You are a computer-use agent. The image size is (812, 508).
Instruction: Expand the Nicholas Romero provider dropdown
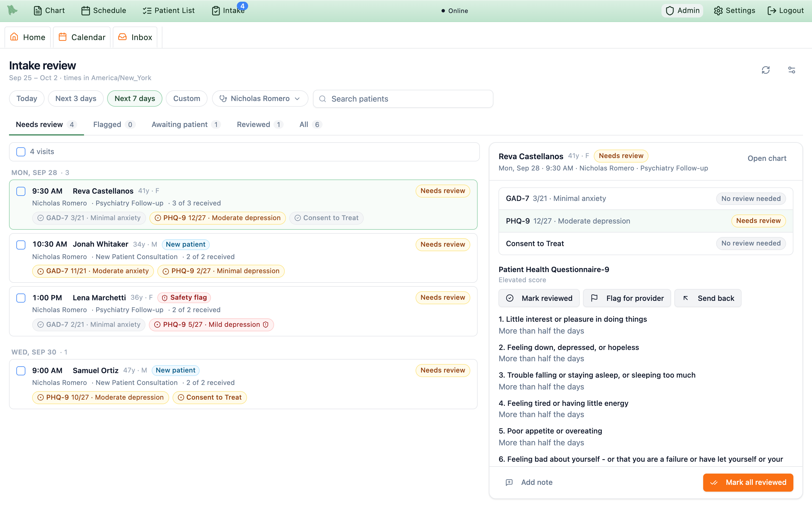click(260, 98)
